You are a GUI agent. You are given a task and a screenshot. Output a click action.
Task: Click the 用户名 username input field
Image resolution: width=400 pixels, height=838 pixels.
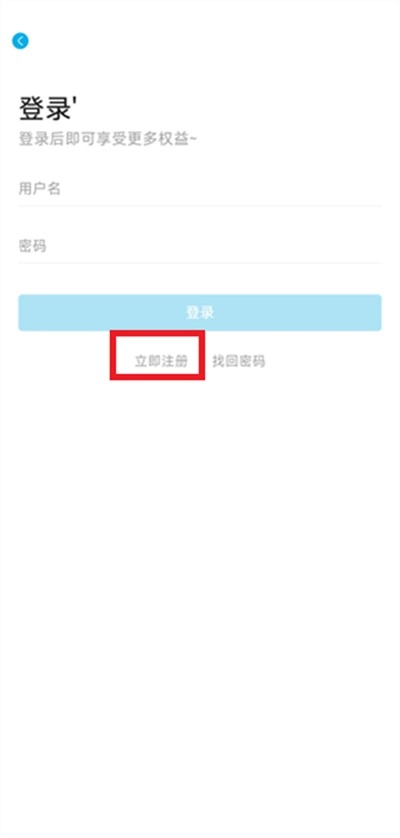[200, 189]
